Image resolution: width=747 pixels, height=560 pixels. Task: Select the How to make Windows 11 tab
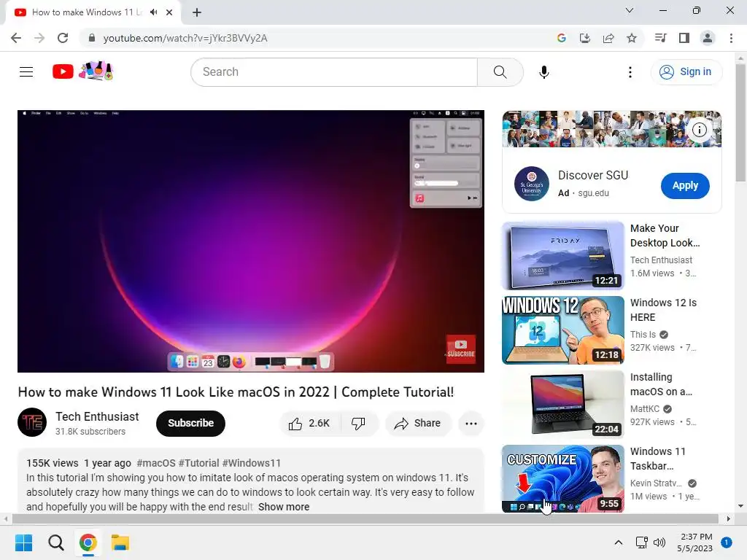93,12
